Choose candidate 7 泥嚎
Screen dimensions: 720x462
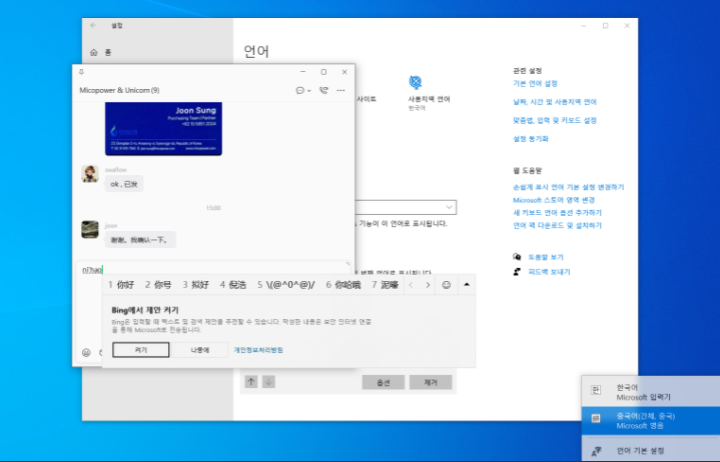click(385, 285)
